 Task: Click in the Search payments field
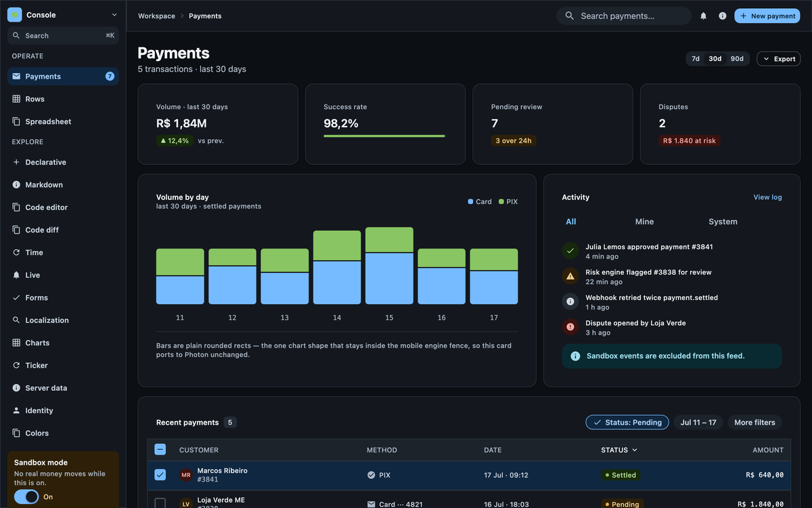tap(624, 16)
